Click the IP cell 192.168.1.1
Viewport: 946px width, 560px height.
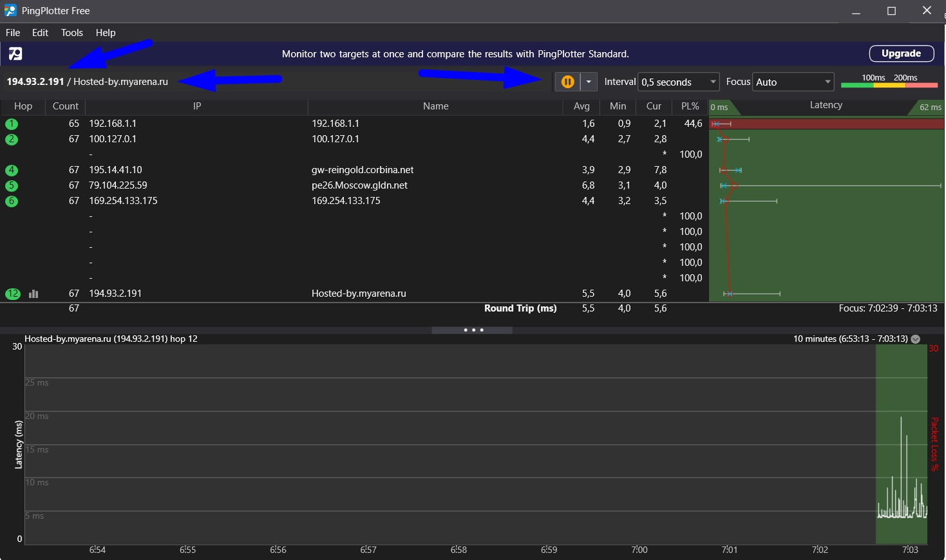[113, 124]
